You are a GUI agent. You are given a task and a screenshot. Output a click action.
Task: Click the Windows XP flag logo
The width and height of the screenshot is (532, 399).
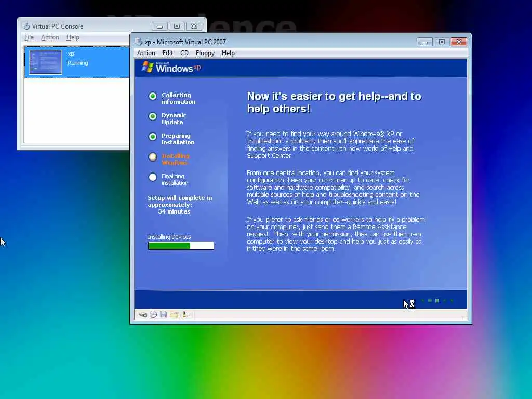[148, 67]
